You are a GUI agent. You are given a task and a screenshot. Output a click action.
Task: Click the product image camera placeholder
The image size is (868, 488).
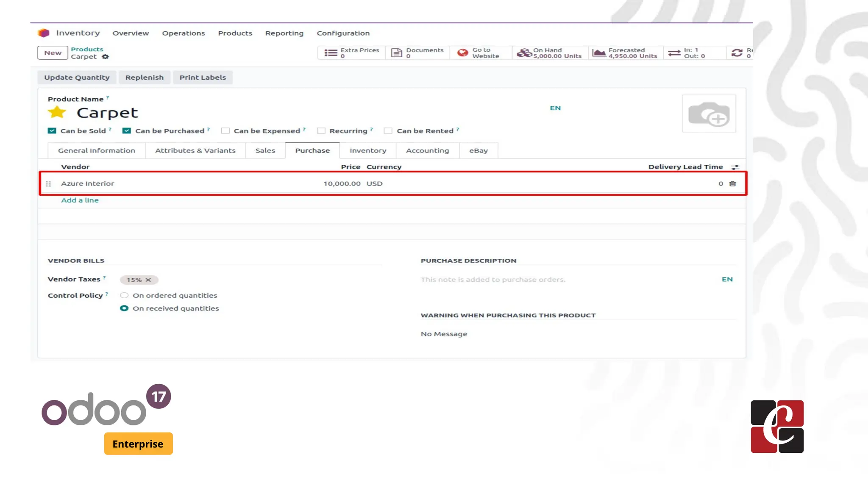[709, 114]
